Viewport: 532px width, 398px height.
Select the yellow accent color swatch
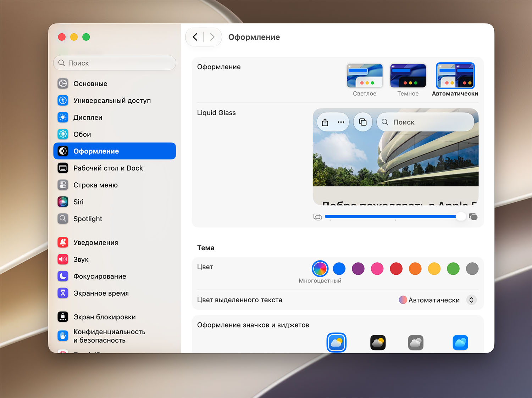tap(434, 269)
